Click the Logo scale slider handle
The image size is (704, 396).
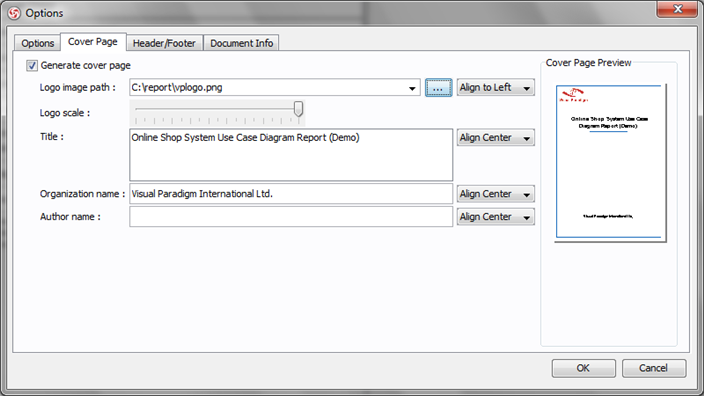coord(298,109)
